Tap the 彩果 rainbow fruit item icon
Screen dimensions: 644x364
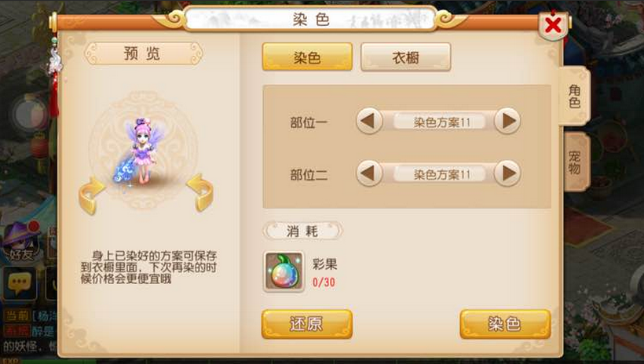tap(284, 271)
